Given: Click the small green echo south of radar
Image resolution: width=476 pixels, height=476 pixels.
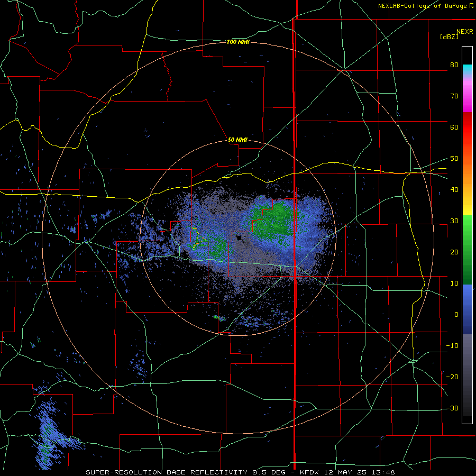Looking at the screenshot, I should click(x=219, y=318).
